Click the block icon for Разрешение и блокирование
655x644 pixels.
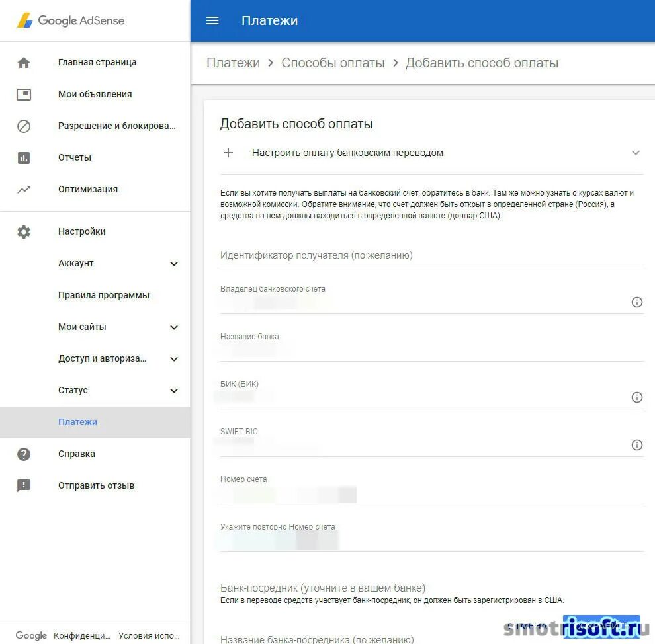[x=24, y=126]
